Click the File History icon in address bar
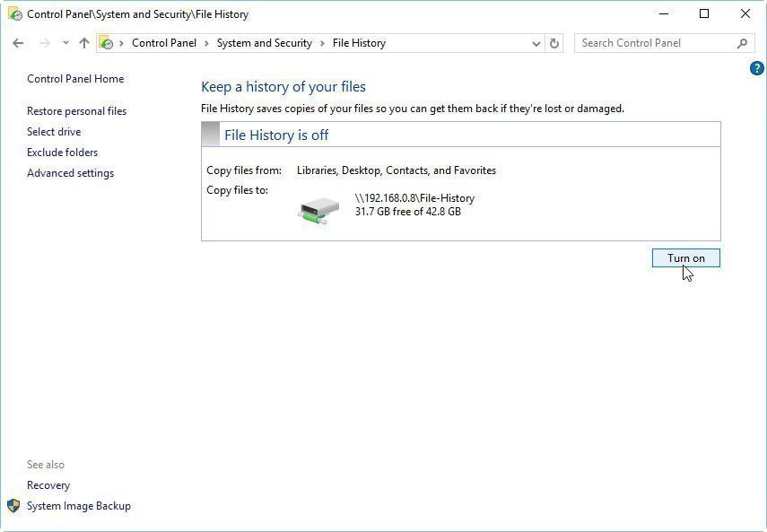The image size is (767, 532). pos(106,43)
